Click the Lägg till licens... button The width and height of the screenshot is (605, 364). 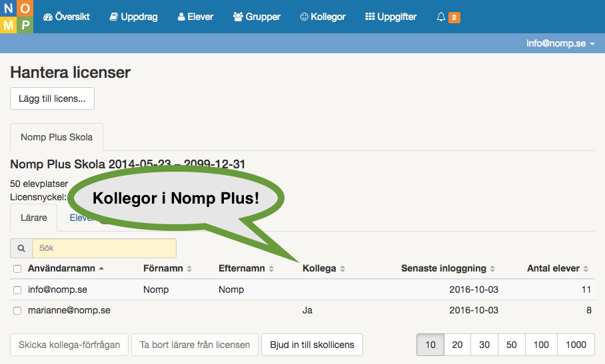(x=52, y=98)
